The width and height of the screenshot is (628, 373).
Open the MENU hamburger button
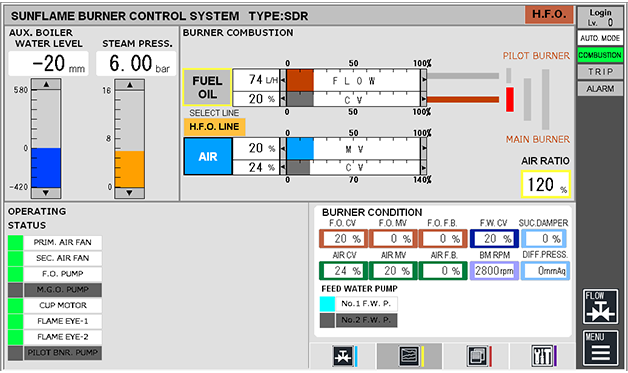click(600, 348)
